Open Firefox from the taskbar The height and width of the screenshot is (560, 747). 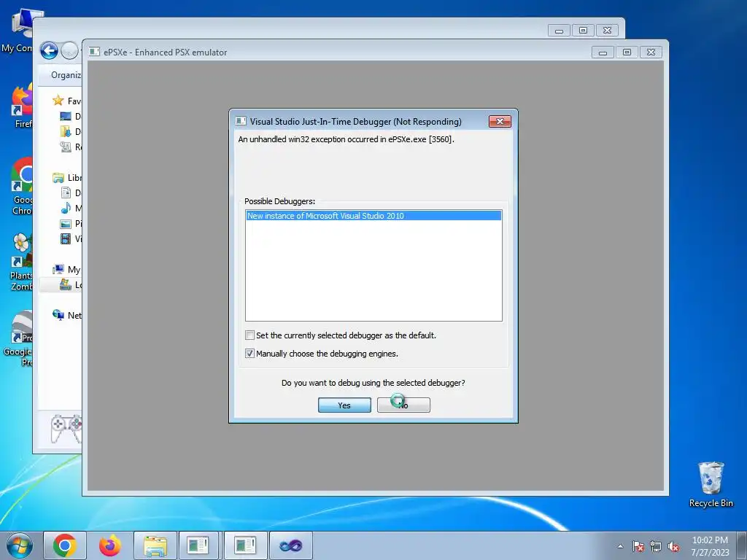[110, 545]
